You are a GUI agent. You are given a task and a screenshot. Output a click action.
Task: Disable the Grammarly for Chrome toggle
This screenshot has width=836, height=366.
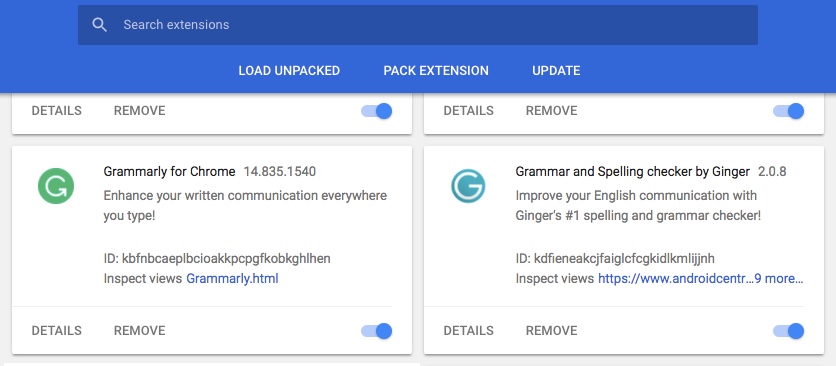coord(377,331)
